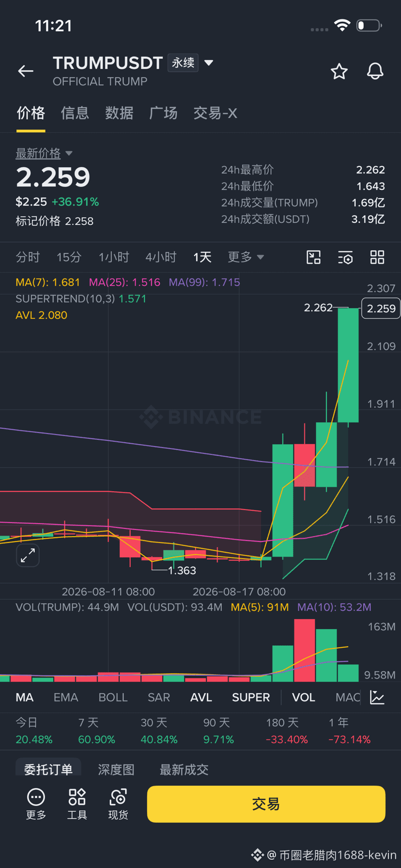This screenshot has width=401, height=868.
Task: Tap the 2026-08-17 08:00 date label
Action: (x=239, y=591)
